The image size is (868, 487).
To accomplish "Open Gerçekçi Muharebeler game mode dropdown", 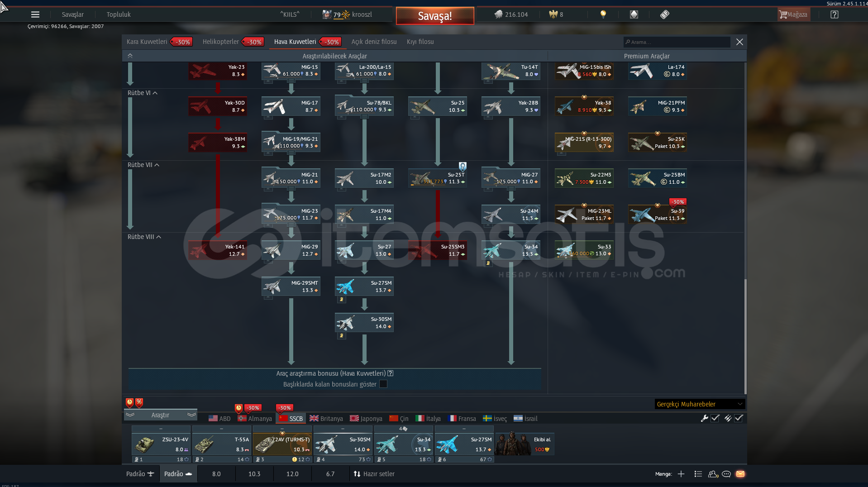I will pyautogui.click(x=700, y=404).
